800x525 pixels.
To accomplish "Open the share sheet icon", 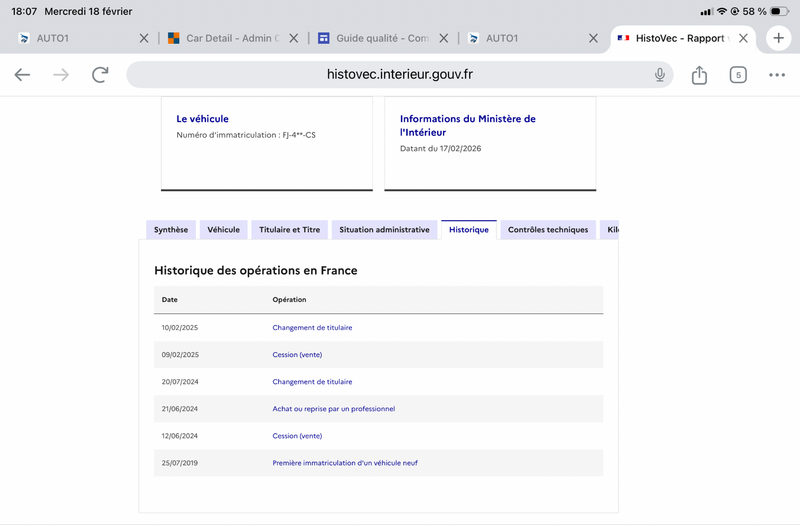I will pos(699,75).
